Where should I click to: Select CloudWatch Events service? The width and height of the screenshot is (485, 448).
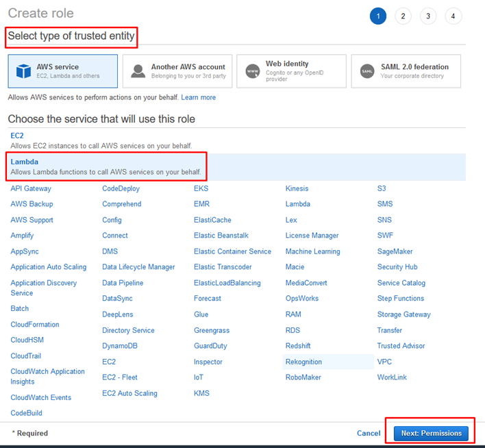point(41,397)
